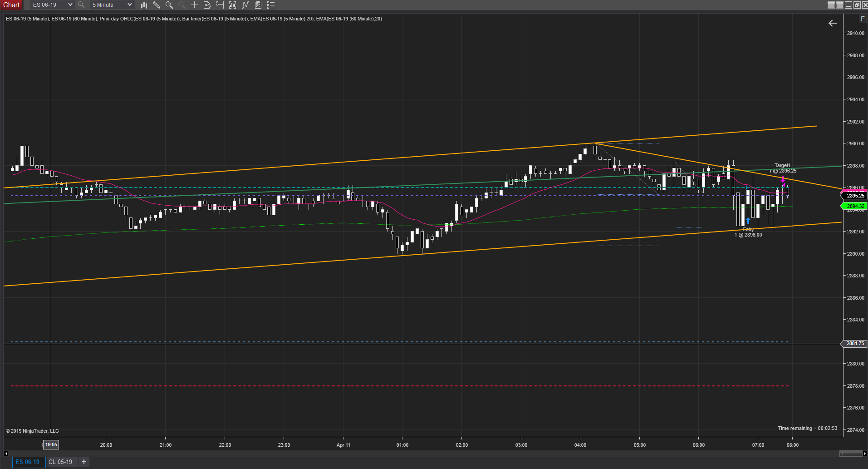This screenshot has height=469, width=868.
Task: Open the indicators icon
Action: pyautogui.click(x=245, y=5)
